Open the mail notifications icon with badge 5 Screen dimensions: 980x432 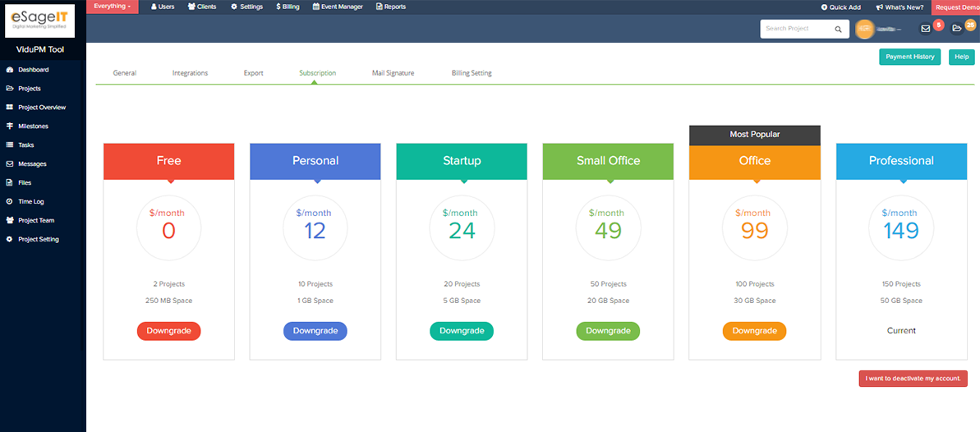pos(926,29)
